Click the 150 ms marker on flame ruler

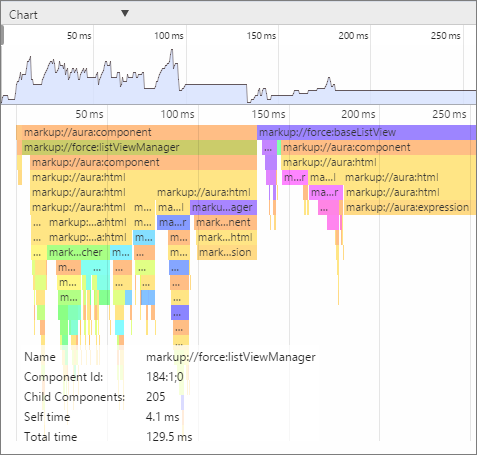pos(268,114)
